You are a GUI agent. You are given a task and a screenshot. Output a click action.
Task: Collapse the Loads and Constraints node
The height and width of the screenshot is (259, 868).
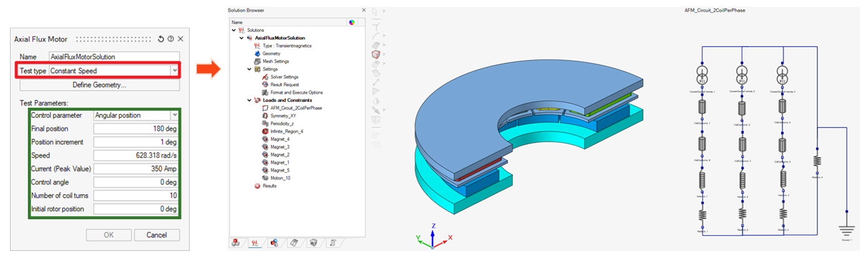point(249,100)
